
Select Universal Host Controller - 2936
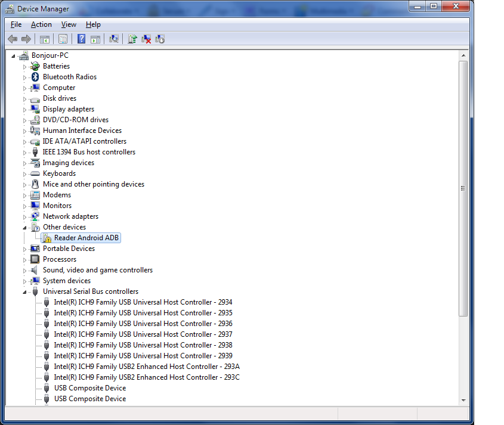point(143,324)
